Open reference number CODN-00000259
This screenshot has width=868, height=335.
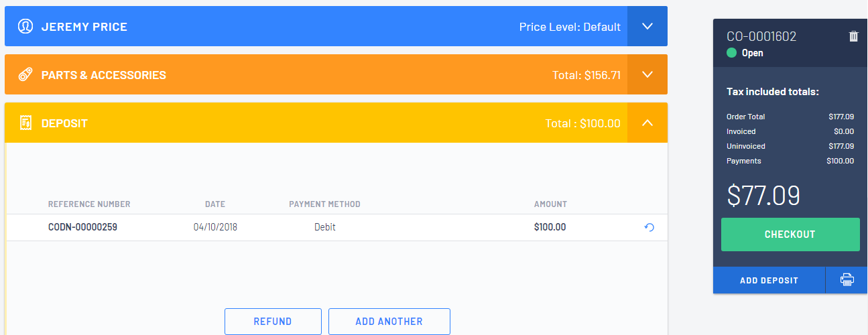pos(83,227)
